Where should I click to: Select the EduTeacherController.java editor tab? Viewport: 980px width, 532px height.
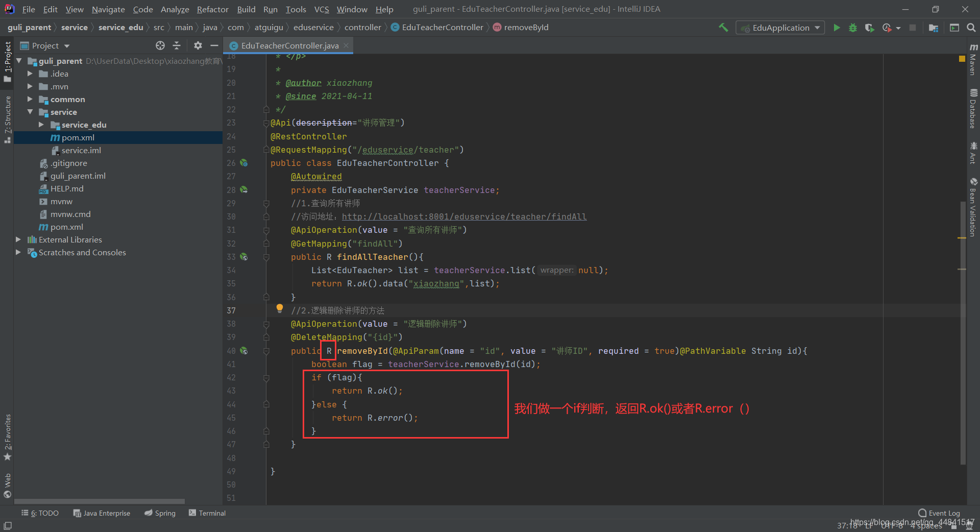pyautogui.click(x=289, y=45)
